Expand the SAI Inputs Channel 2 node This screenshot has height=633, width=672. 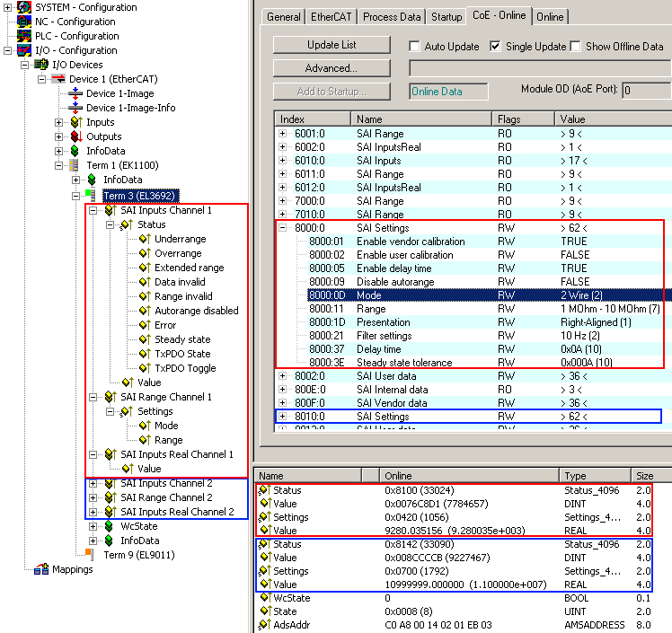click(x=93, y=484)
